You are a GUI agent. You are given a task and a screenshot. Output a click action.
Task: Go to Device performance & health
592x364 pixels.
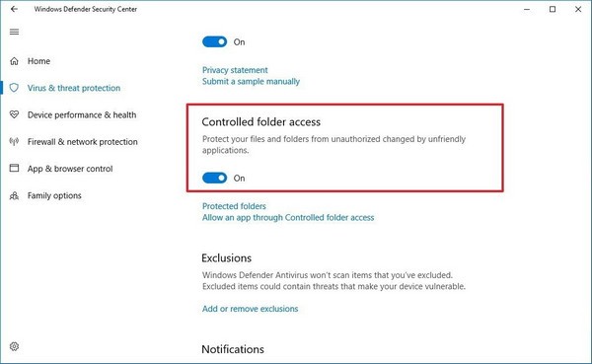click(x=82, y=114)
